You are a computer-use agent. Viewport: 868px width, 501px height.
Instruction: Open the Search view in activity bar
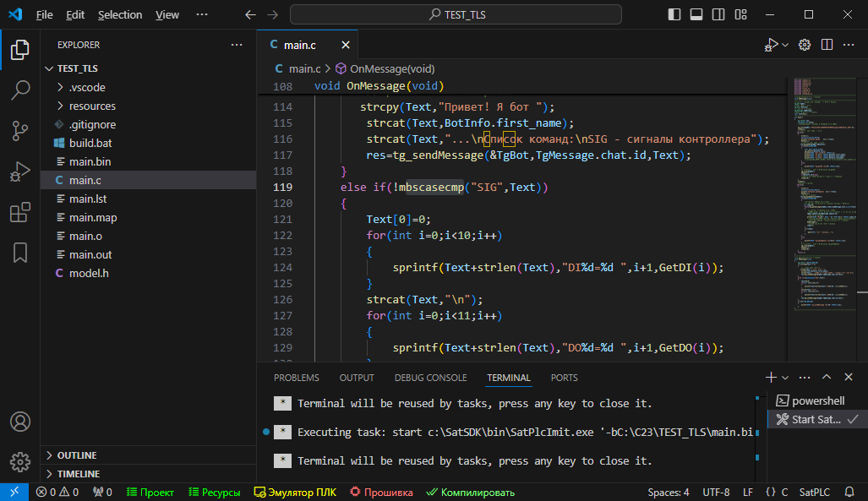(x=19, y=90)
